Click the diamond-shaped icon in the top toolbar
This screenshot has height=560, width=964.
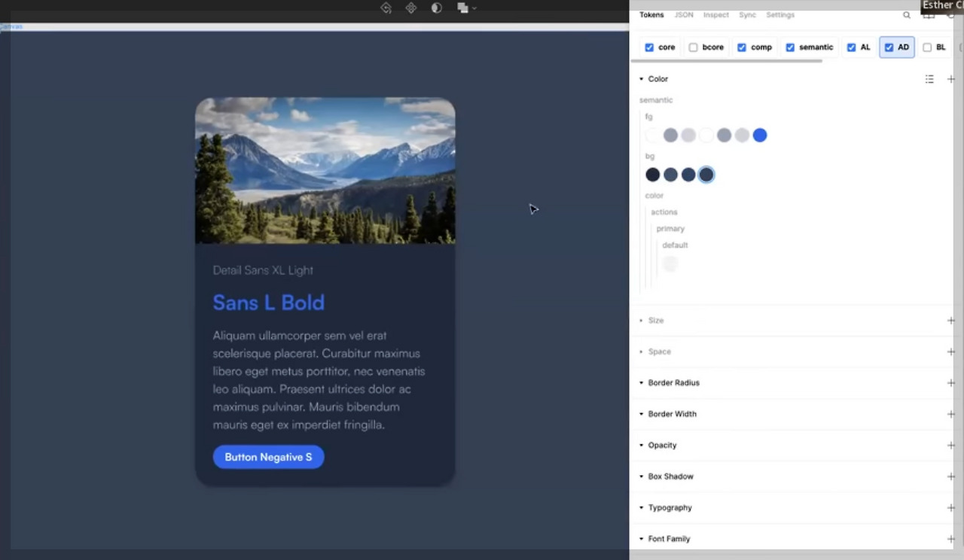pyautogui.click(x=411, y=8)
